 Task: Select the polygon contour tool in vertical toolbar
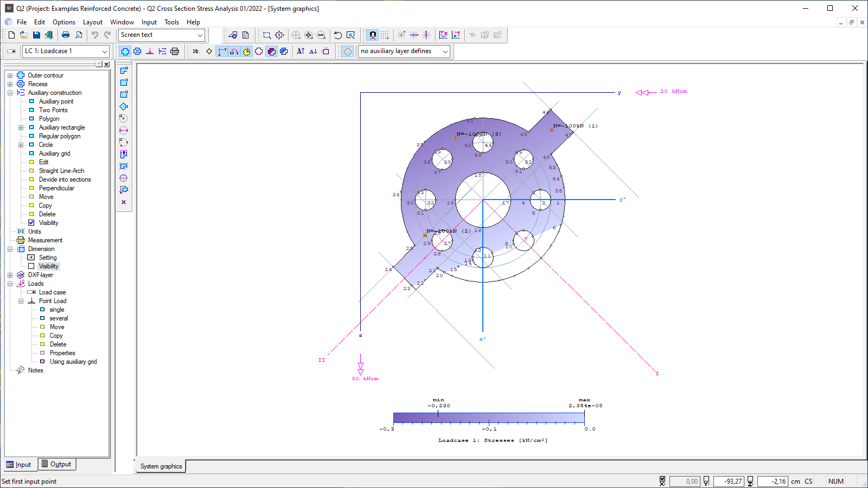pos(124,70)
